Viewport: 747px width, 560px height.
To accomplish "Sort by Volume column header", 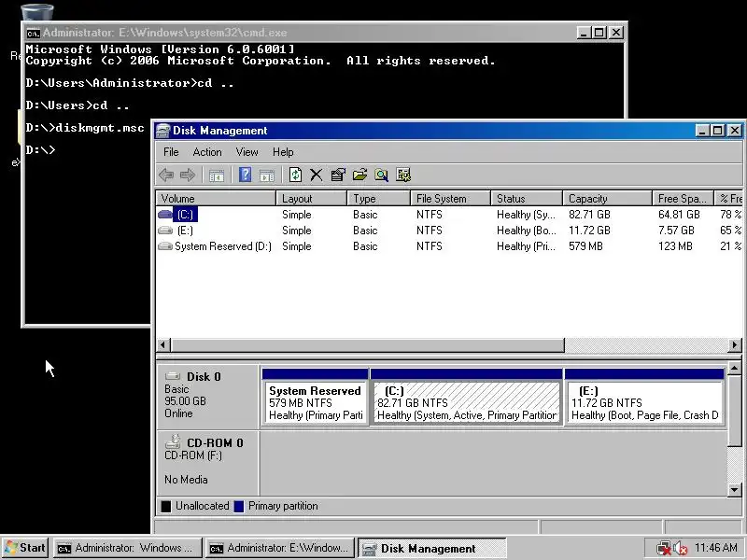I will click(216, 199).
